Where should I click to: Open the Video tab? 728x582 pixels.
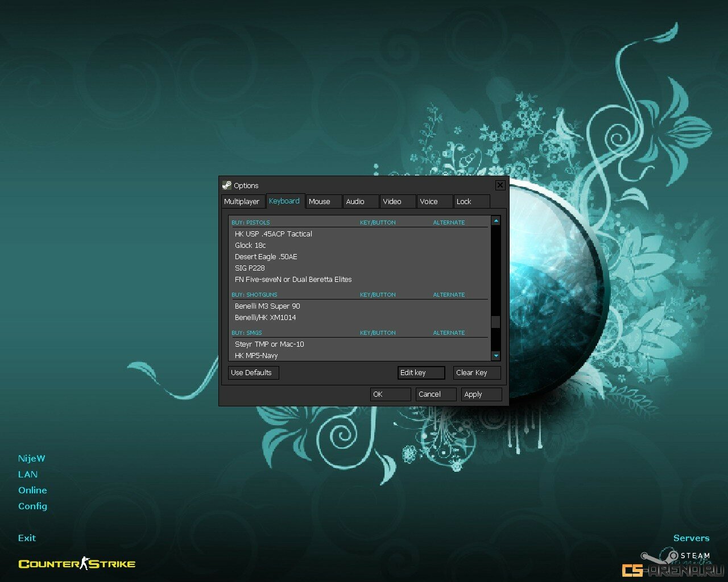pyautogui.click(x=392, y=202)
